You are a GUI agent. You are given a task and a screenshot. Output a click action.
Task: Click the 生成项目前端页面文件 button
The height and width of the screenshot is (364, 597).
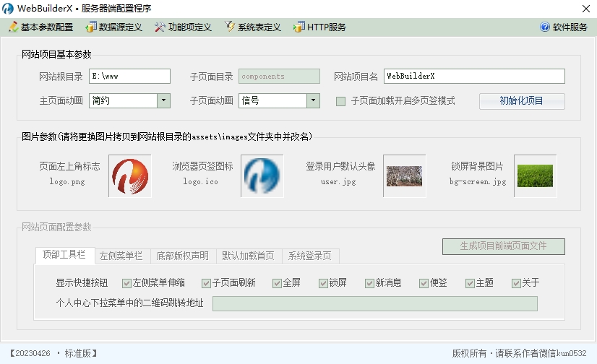point(503,246)
